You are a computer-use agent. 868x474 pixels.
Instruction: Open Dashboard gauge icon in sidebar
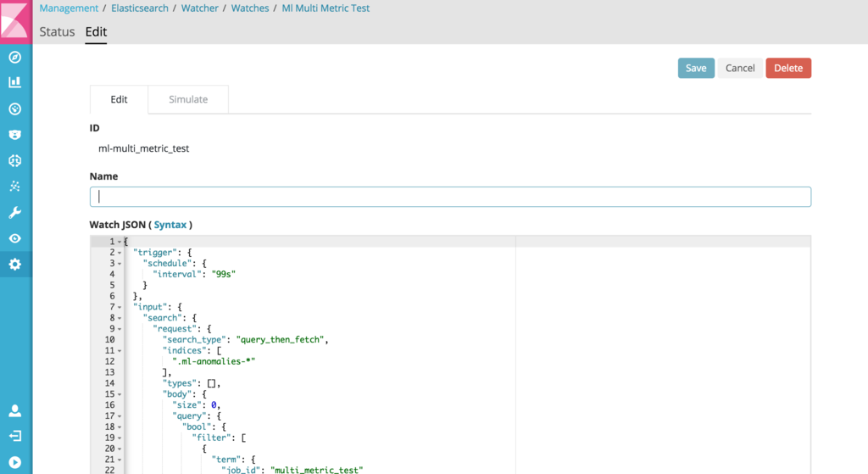[15, 109]
